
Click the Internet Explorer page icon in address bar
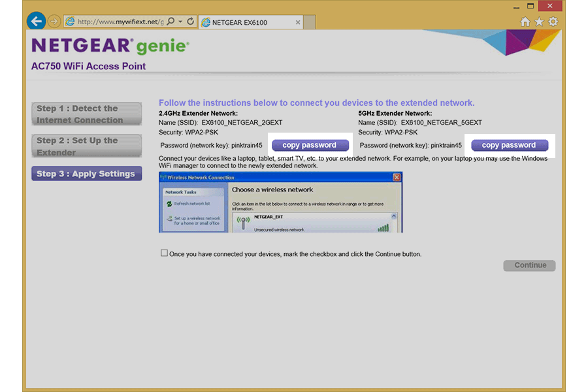point(70,22)
